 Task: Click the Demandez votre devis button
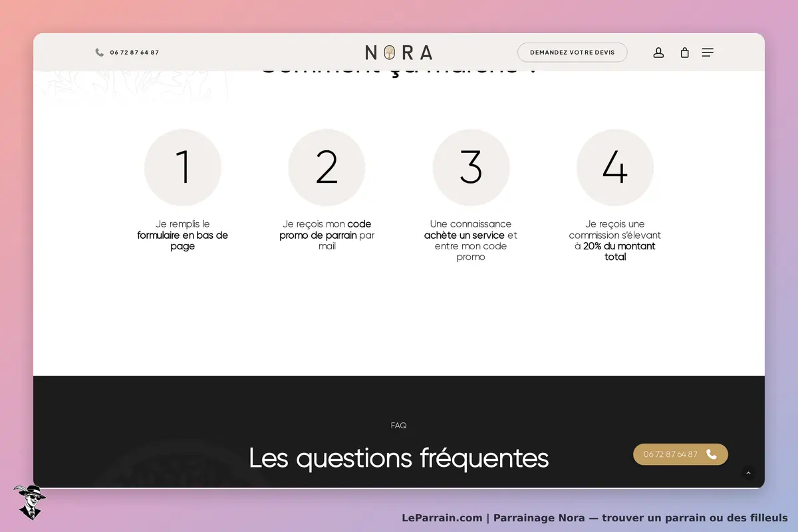tap(572, 53)
